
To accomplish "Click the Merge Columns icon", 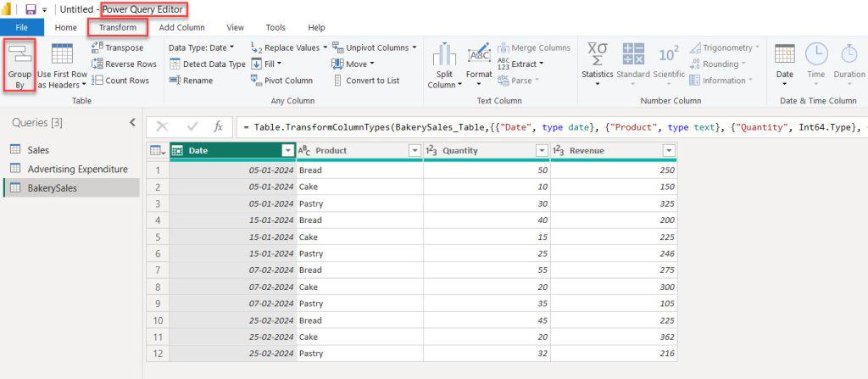I will pos(504,47).
